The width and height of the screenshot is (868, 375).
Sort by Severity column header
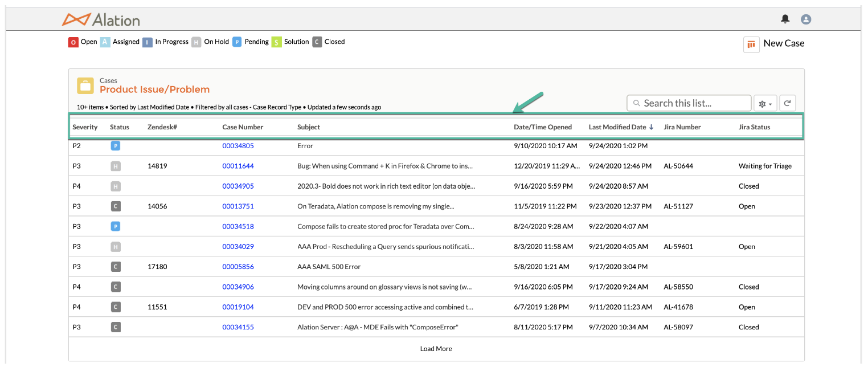coord(85,127)
